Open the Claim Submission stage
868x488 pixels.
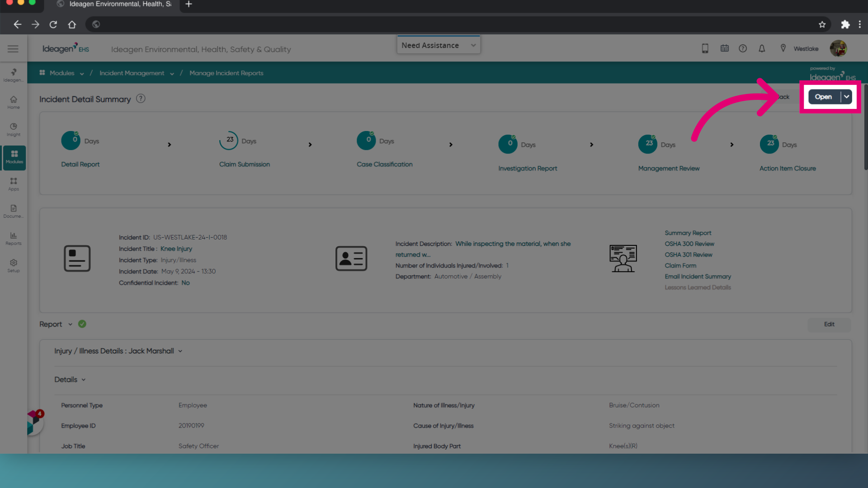point(245,164)
